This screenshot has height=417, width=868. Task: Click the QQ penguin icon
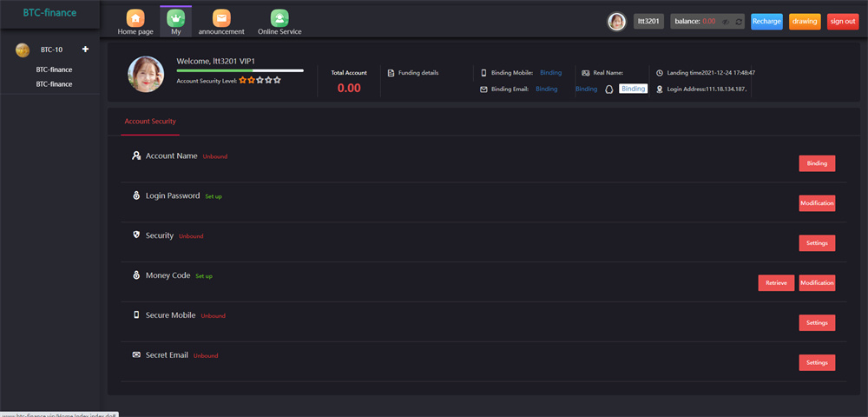609,89
